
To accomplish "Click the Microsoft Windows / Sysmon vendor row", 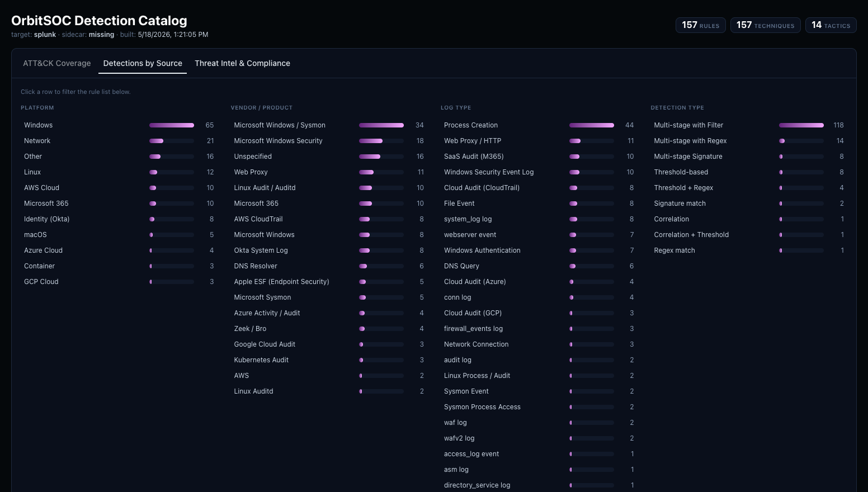I will click(329, 125).
